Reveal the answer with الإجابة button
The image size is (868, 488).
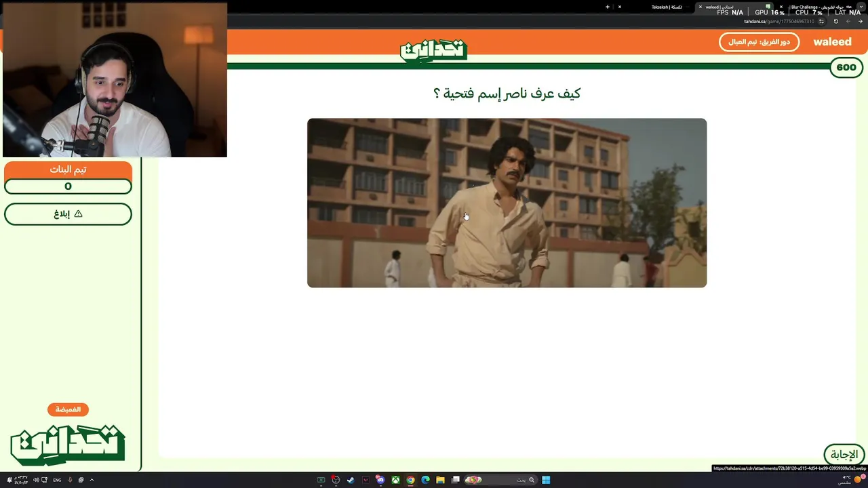coord(844,454)
